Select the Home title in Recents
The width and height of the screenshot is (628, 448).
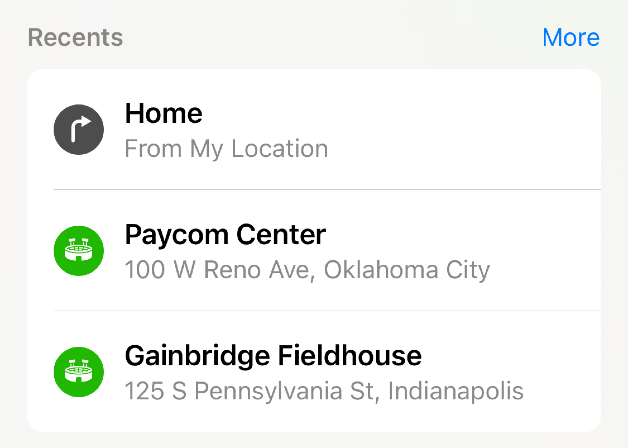coord(163,113)
